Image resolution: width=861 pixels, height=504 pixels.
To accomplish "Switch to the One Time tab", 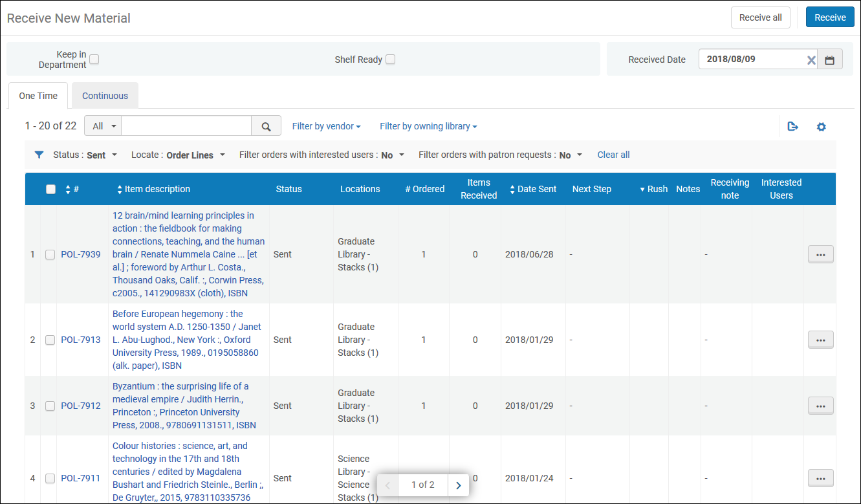I will coord(38,96).
